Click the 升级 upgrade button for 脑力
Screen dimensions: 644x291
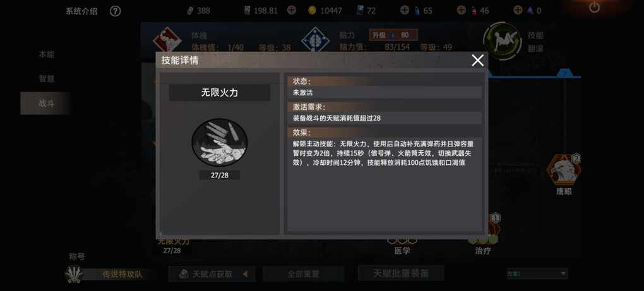393,35
